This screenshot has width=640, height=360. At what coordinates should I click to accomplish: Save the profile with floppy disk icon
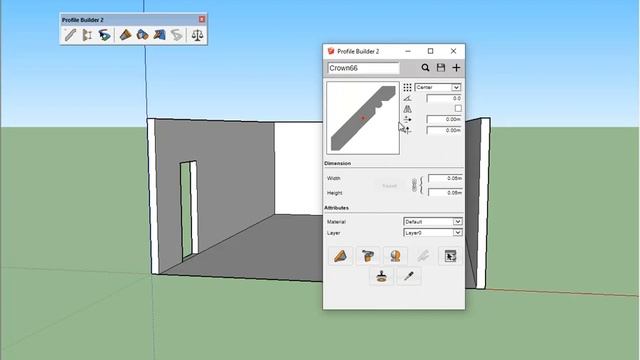click(441, 68)
